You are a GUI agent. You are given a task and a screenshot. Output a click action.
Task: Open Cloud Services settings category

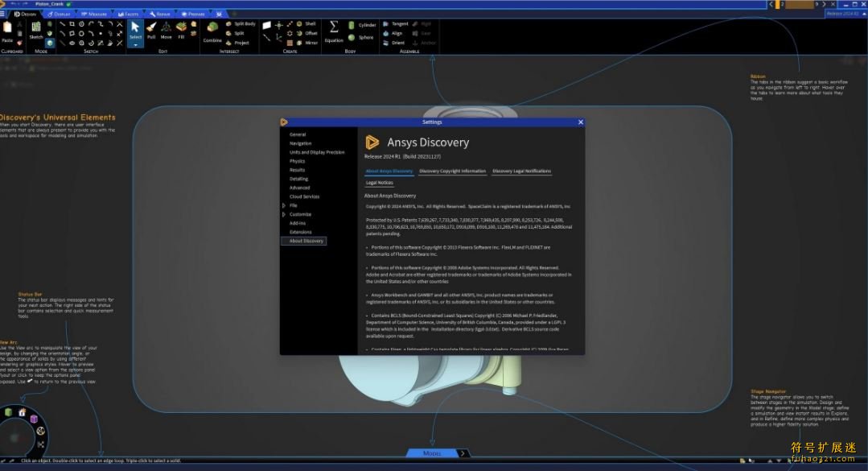click(x=304, y=196)
